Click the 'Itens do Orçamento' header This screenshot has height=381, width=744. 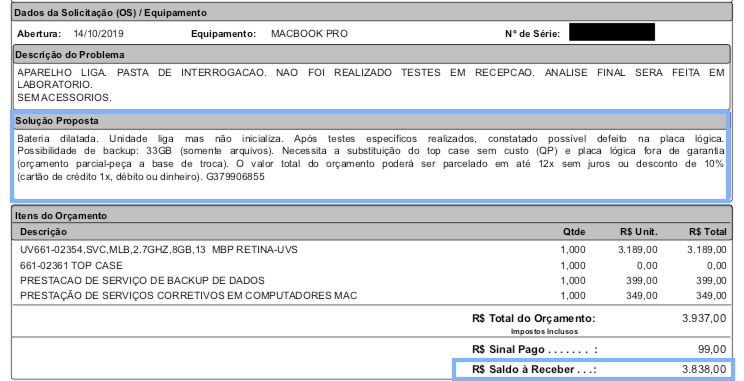pos(372,215)
